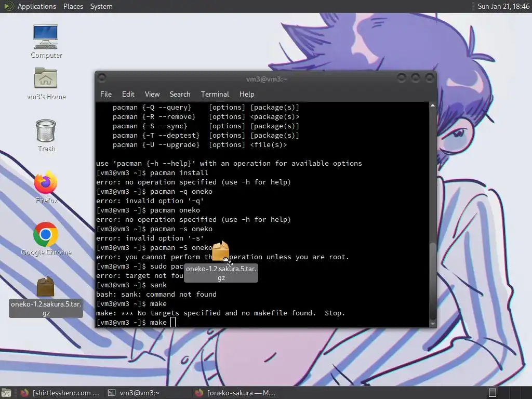This screenshot has width=532, height=399.
Task: Open the Places menu
Action: point(73,6)
